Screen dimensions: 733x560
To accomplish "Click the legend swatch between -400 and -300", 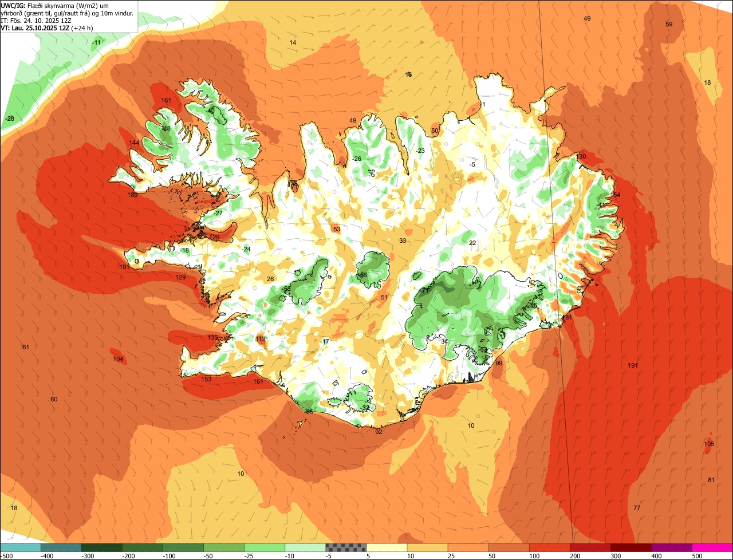I will [61, 547].
